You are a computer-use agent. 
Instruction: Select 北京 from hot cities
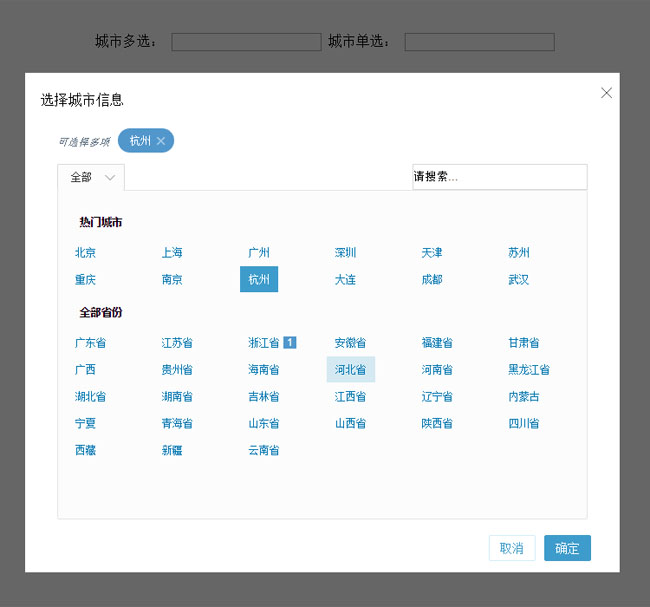click(x=85, y=253)
